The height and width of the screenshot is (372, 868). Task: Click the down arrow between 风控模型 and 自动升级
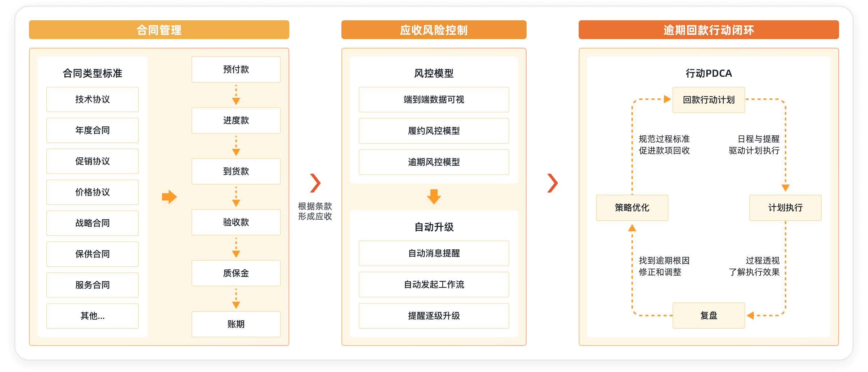(434, 196)
